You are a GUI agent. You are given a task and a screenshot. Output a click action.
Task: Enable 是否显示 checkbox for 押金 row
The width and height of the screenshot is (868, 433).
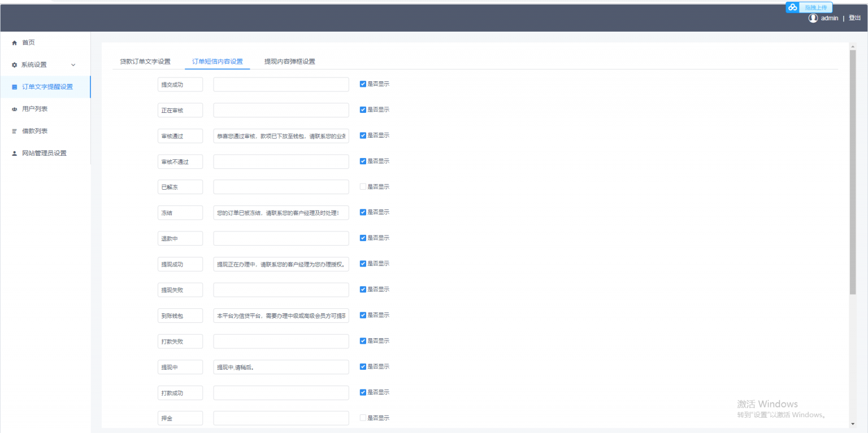pos(363,418)
